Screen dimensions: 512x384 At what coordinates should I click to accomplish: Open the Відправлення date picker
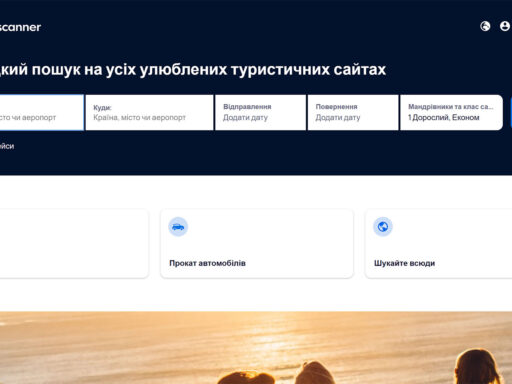260,113
